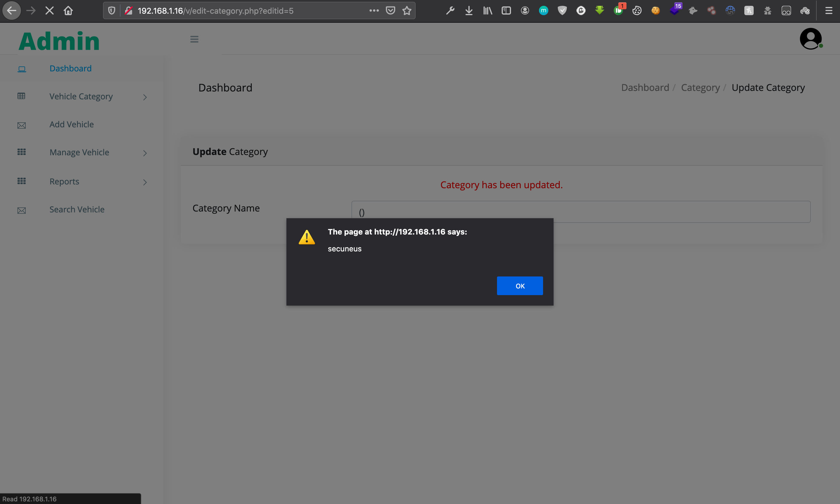Image resolution: width=840 pixels, height=504 pixels.
Task: Click the browser home icon
Action: (68, 11)
